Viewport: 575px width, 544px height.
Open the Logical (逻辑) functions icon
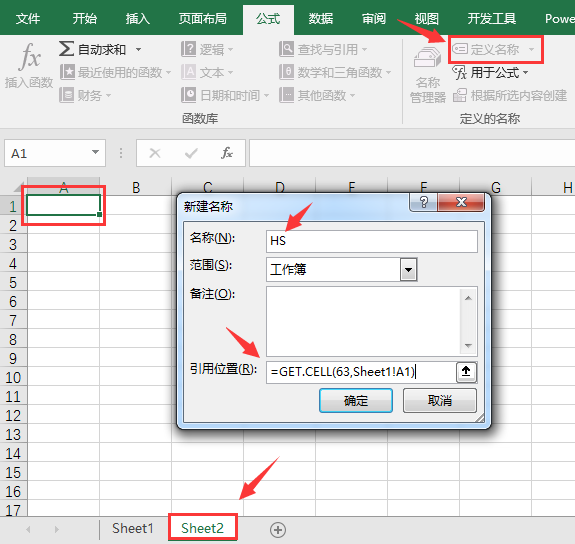(x=188, y=49)
